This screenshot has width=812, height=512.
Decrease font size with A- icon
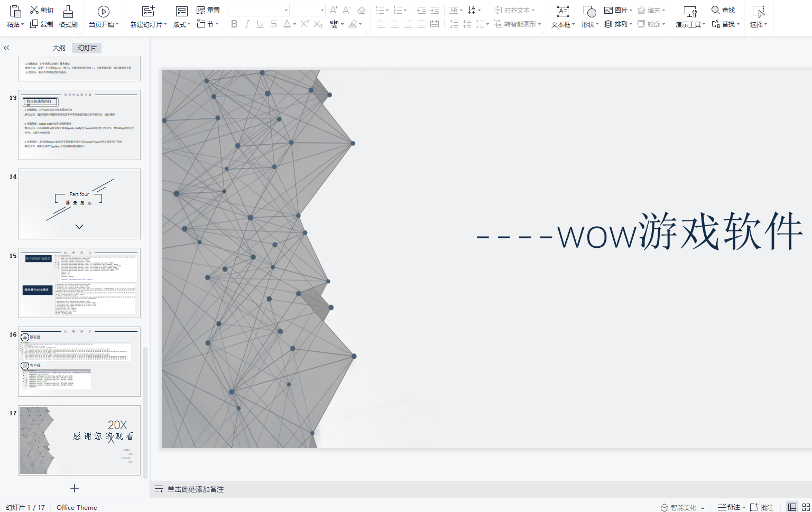tap(347, 10)
